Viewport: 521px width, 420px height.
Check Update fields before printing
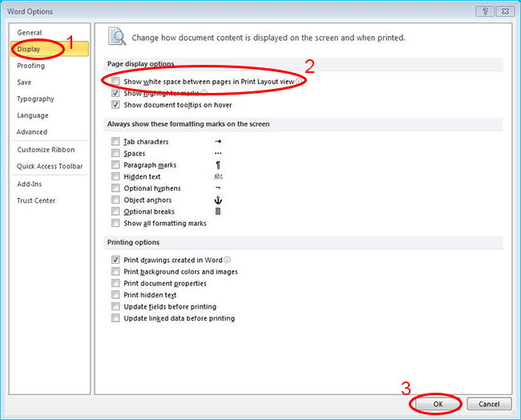click(115, 306)
